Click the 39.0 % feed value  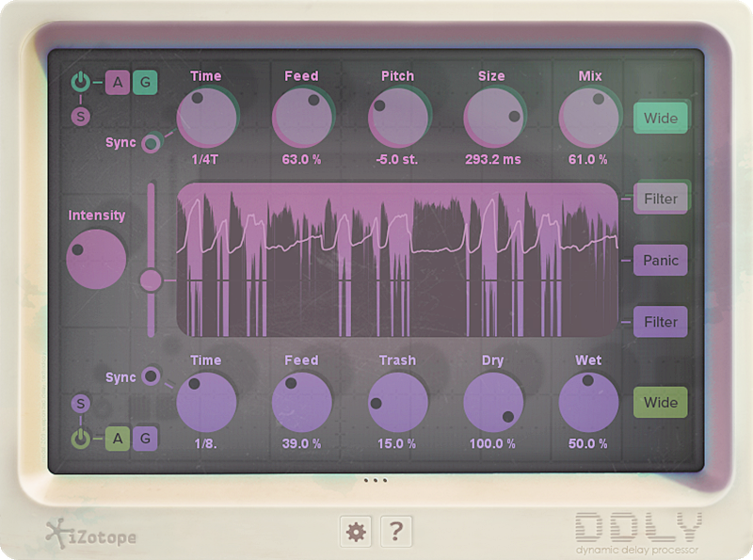(301, 444)
